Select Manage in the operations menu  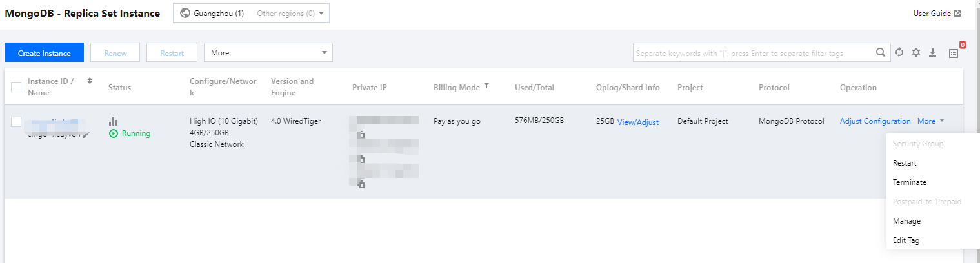[906, 221]
